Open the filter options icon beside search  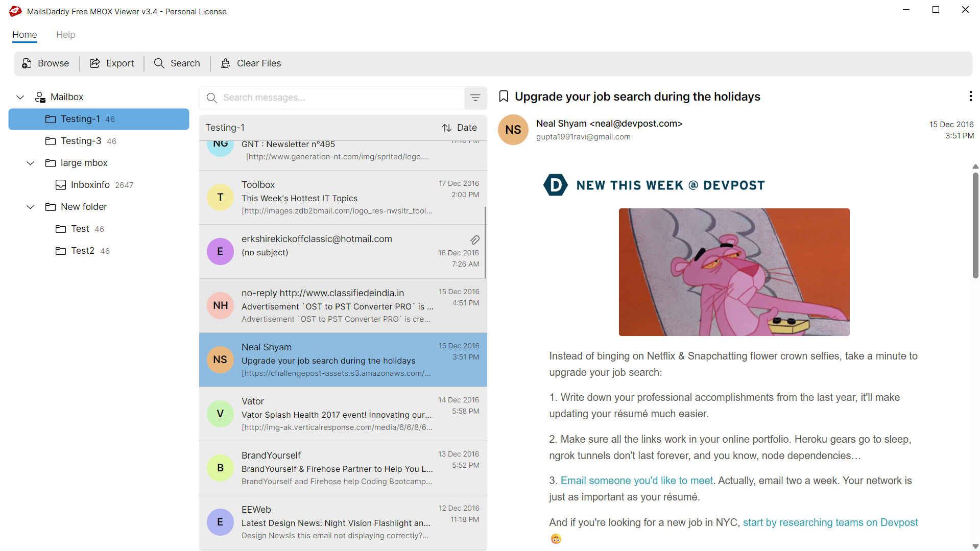pyautogui.click(x=475, y=98)
